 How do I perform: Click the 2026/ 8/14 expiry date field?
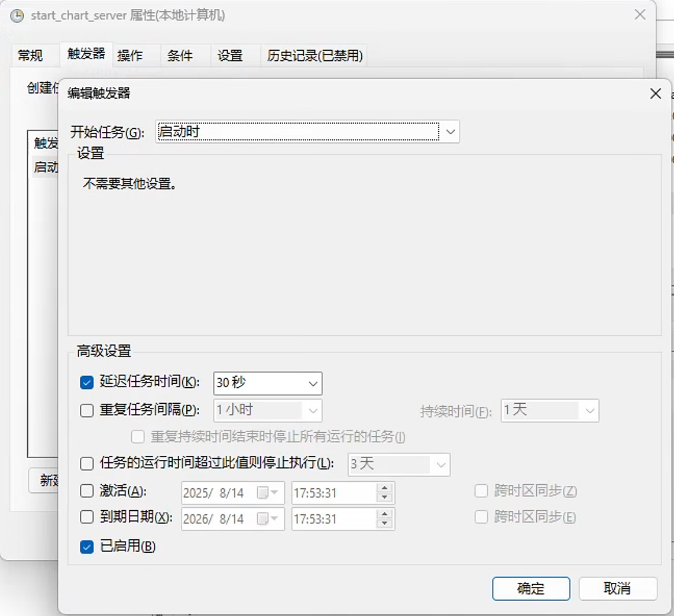232,519
